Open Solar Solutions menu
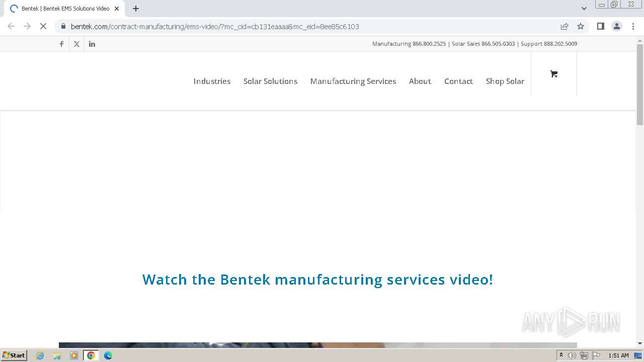This screenshot has width=644, height=362. tap(270, 81)
